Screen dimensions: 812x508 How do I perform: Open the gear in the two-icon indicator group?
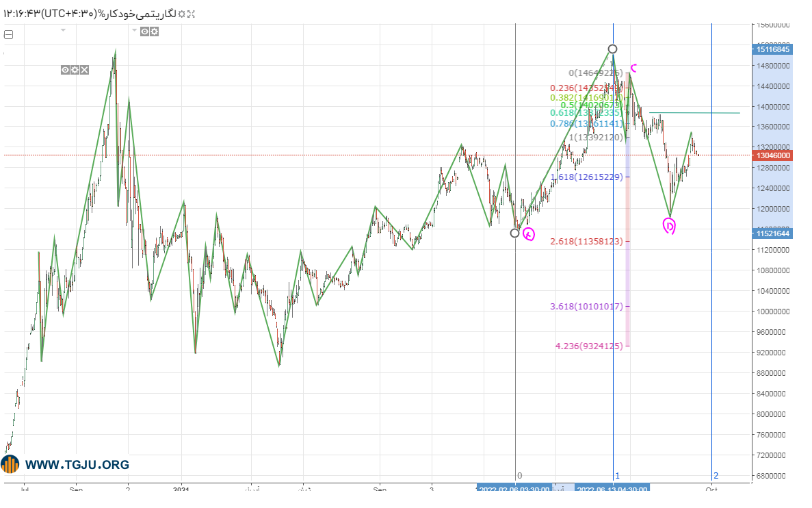pos(155,31)
